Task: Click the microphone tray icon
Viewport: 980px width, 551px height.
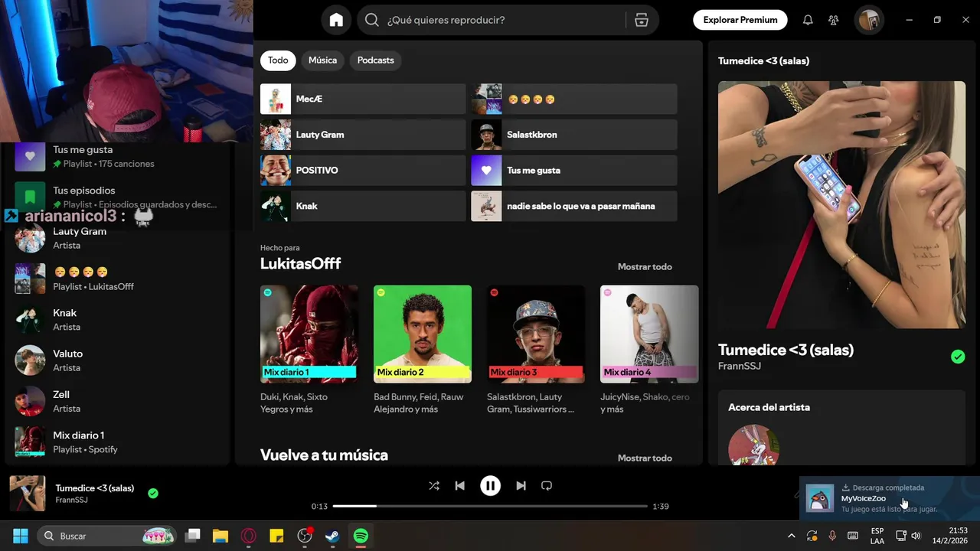Action: pyautogui.click(x=832, y=536)
